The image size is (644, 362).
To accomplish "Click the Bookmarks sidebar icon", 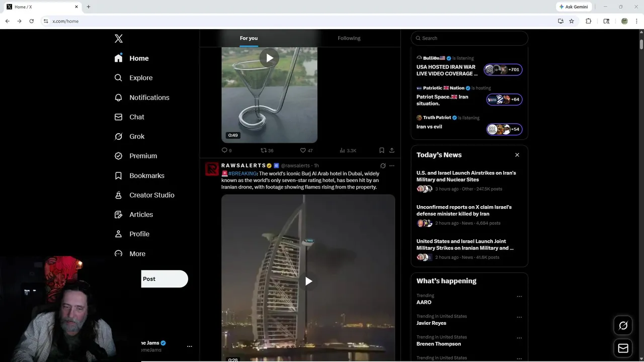I will tap(119, 175).
